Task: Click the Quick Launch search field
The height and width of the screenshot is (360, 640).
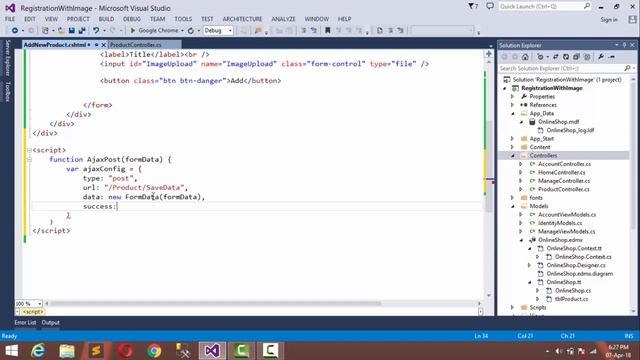Action: tap(544, 6)
